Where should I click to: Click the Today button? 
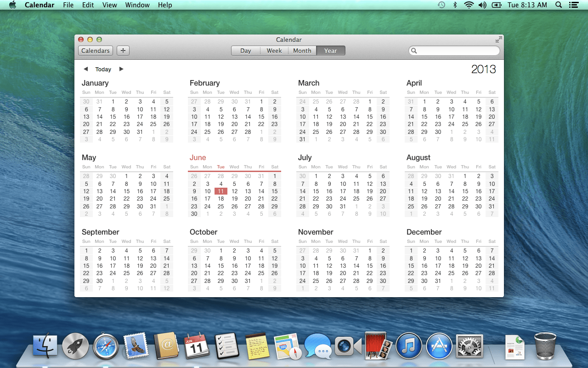point(103,69)
